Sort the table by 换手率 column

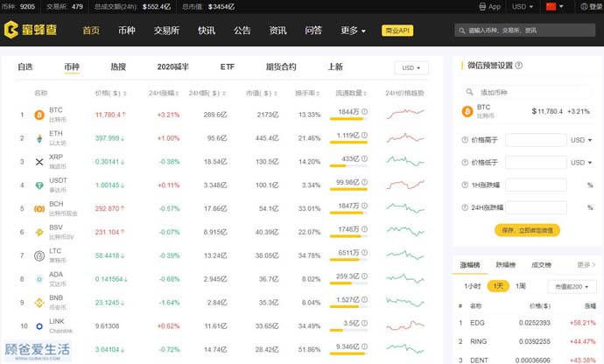click(307, 94)
